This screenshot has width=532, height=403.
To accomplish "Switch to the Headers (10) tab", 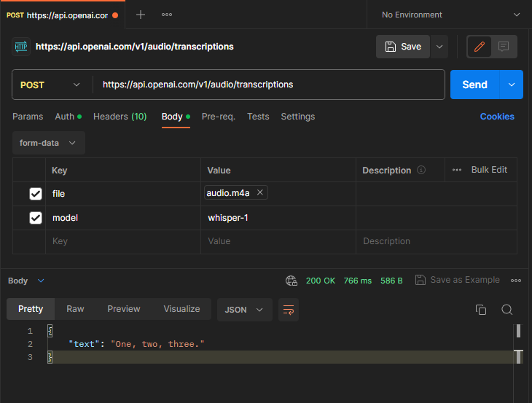I will point(120,117).
